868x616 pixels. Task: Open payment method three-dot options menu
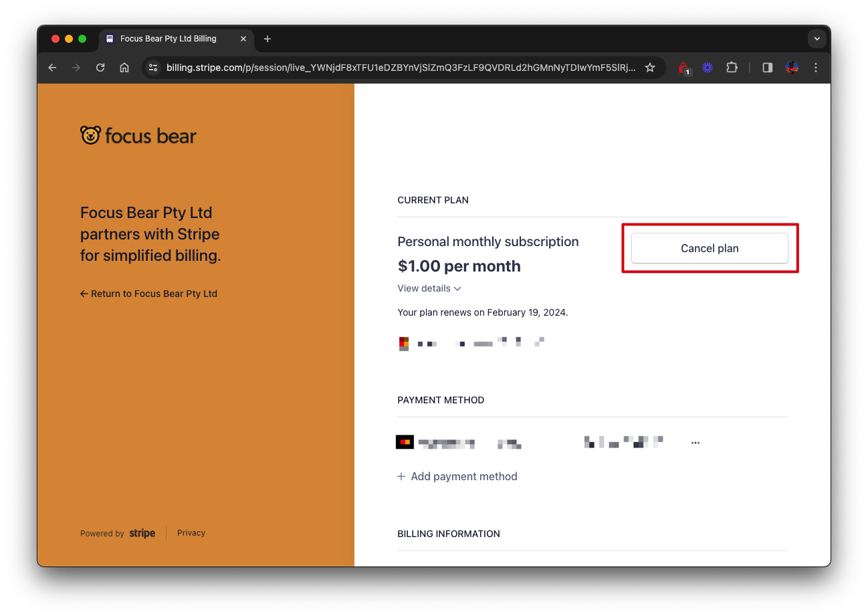click(695, 443)
